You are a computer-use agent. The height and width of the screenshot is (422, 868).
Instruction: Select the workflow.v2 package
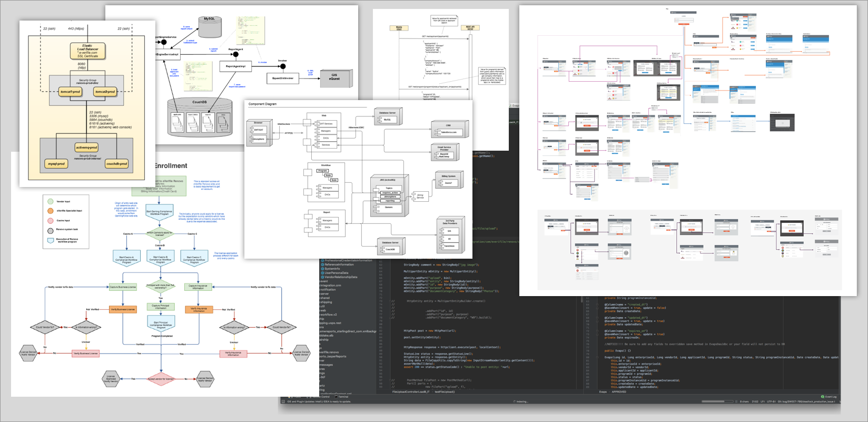[328, 315]
